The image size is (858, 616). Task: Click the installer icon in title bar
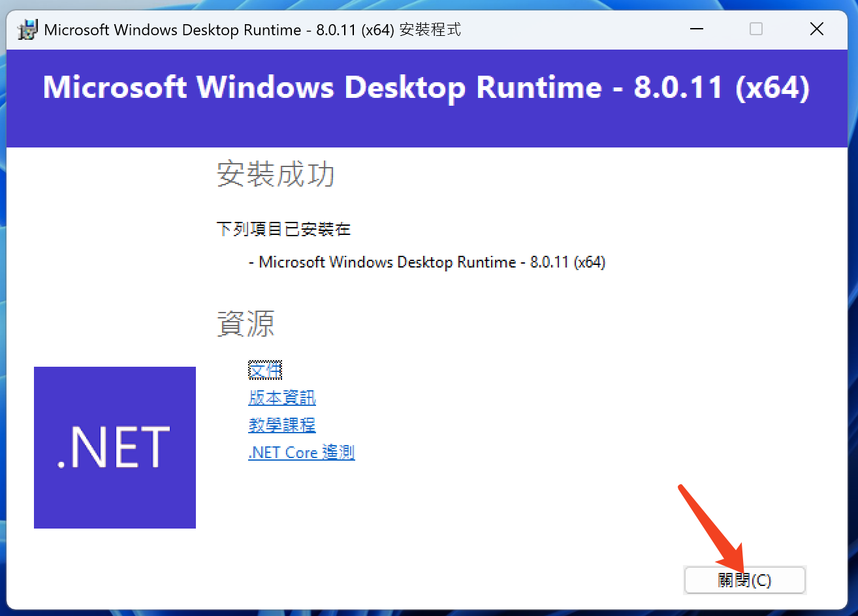27,29
